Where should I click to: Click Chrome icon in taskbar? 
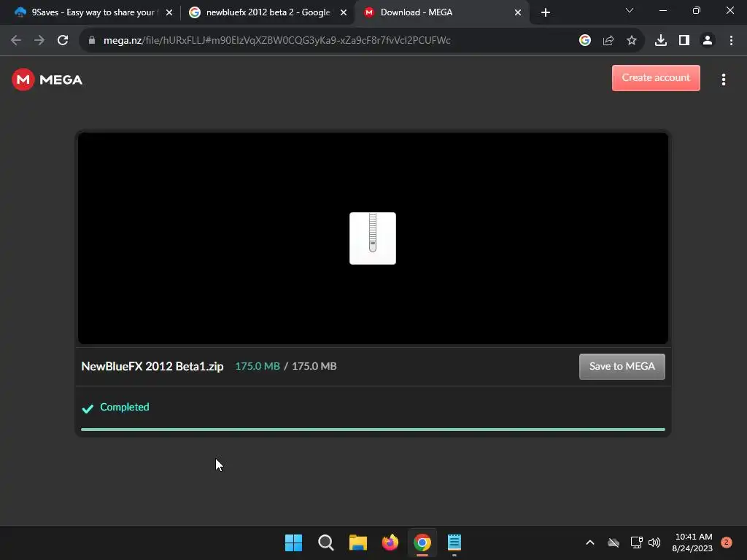[422, 542]
